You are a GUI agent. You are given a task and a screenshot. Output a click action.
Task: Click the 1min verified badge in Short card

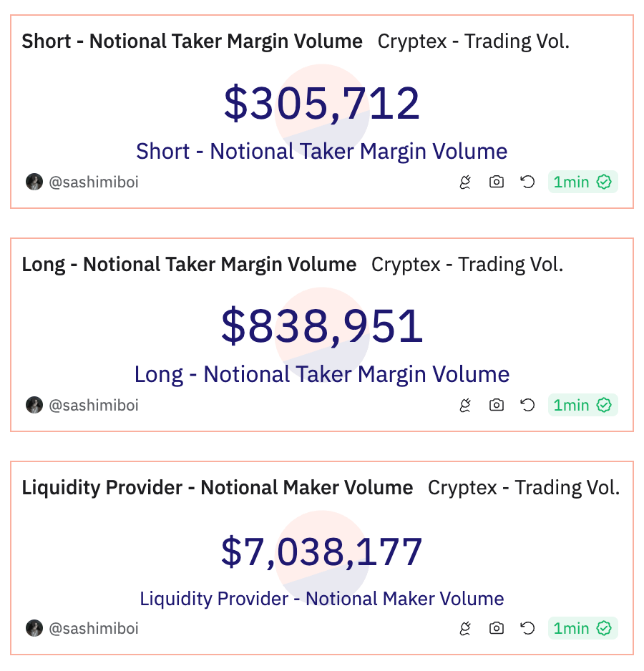pos(582,182)
